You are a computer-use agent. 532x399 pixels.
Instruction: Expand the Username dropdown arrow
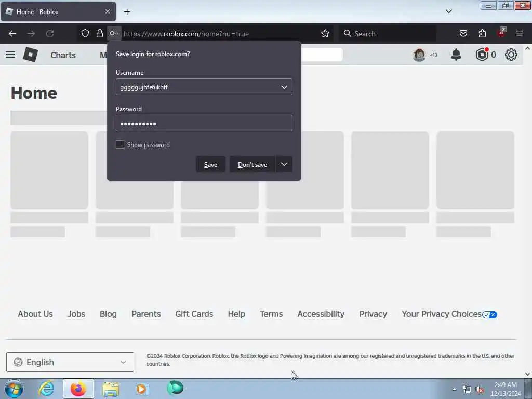[284, 87]
